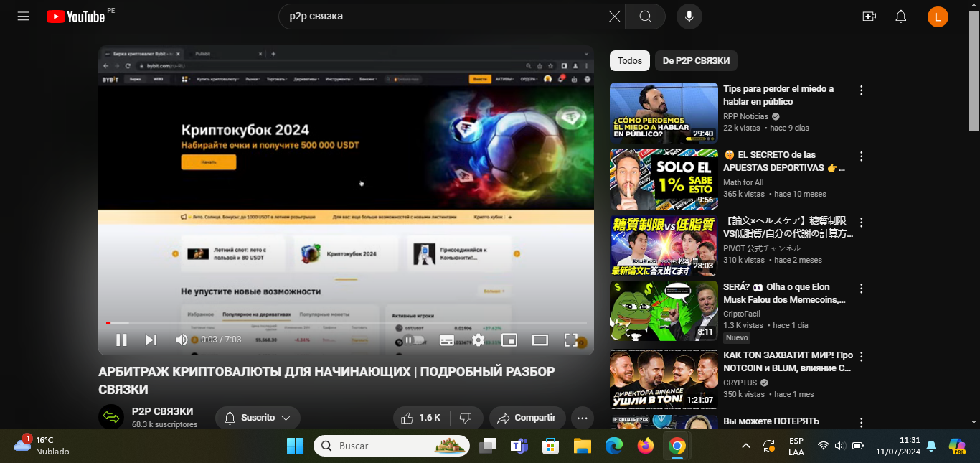Open the Windows Start menu
The image size is (980, 463).
pyautogui.click(x=295, y=446)
